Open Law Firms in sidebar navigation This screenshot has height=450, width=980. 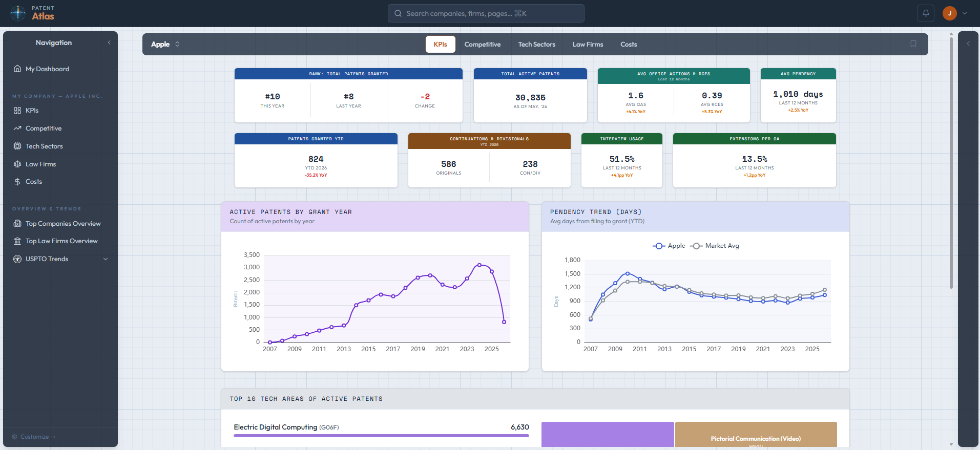(x=60, y=164)
